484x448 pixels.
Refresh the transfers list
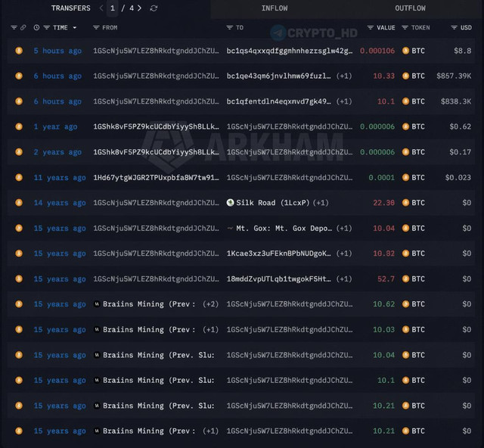point(154,8)
